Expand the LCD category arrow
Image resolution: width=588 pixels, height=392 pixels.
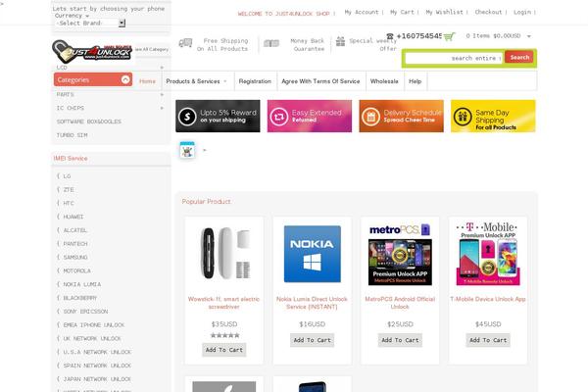click(162, 68)
